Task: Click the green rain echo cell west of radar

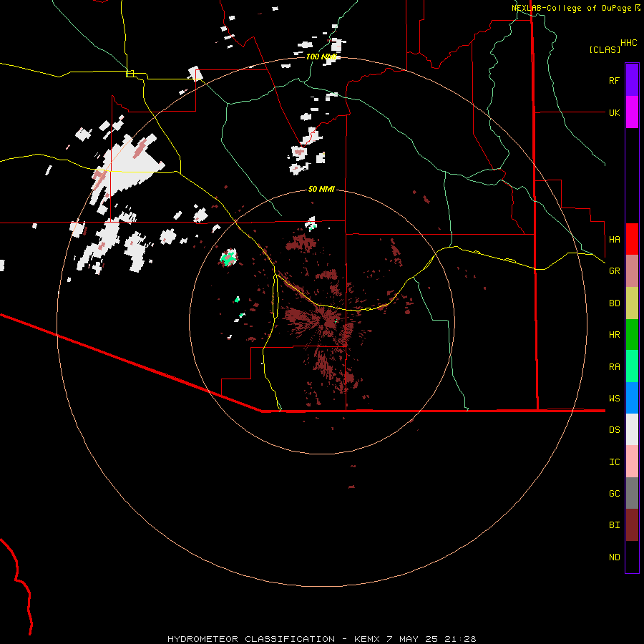Action: click(x=228, y=258)
